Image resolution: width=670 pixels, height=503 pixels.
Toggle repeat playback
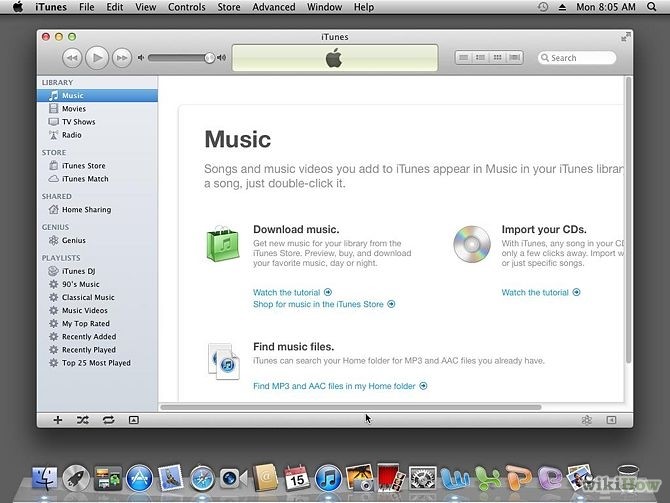109,420
